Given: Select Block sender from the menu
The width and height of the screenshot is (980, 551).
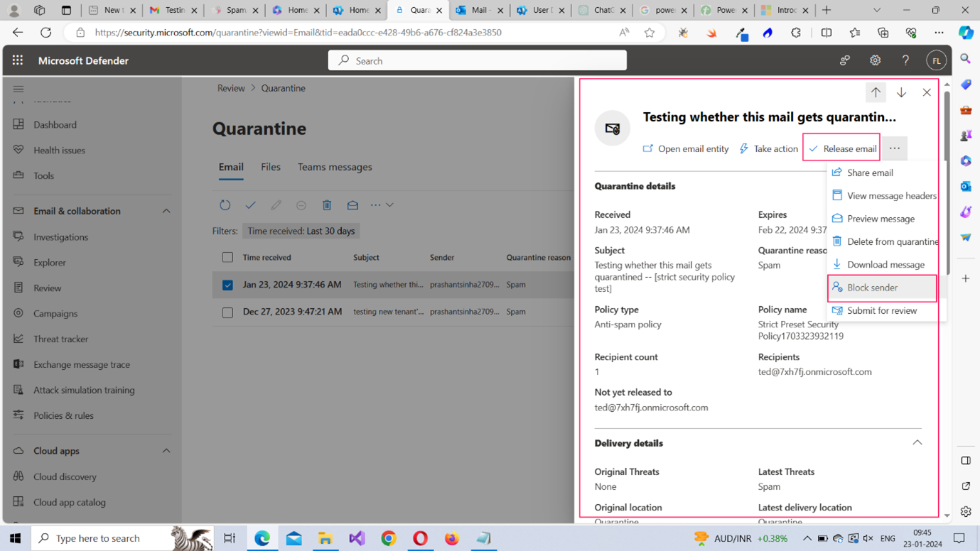Looking at the screenshot, I should (x=872, y=288).
